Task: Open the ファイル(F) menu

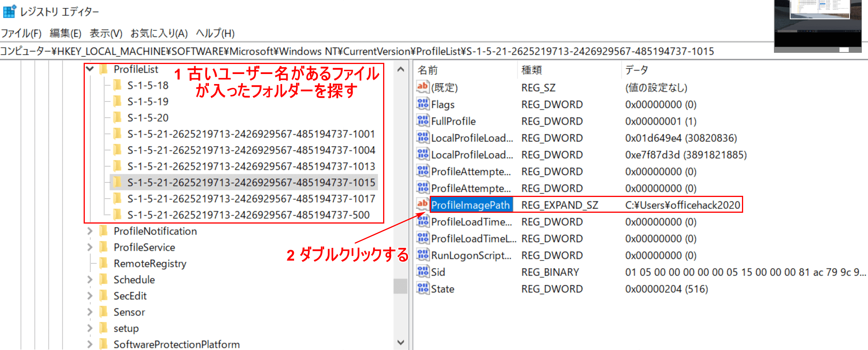Action: [21, 34]
